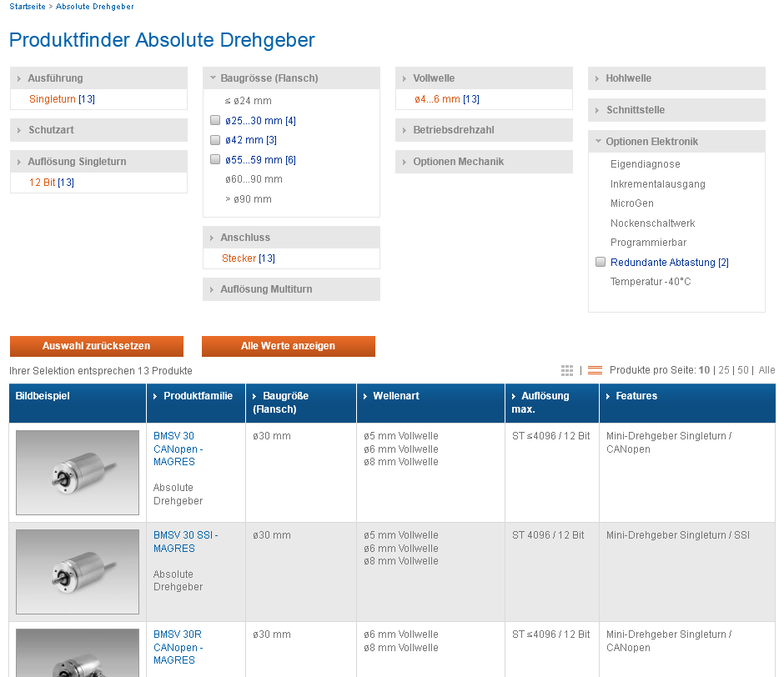Viewport: 784px width, 677px height.
Task: Click the Inkrementalausgang option text
Action: 657,184
